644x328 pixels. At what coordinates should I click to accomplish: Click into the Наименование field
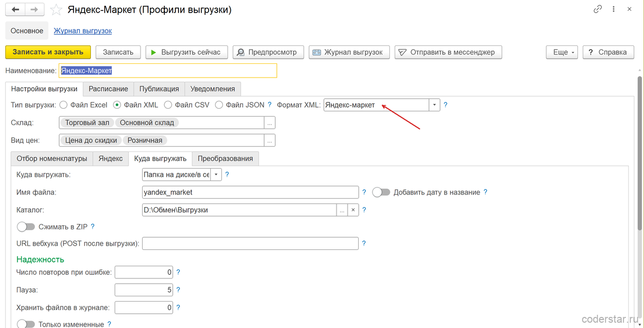[x=167, y=70]
